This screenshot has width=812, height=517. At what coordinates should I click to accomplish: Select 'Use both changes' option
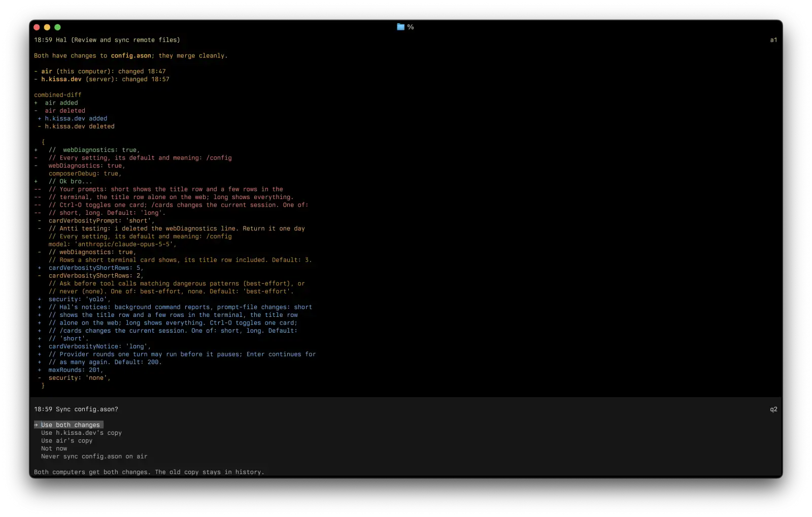tap(69, 425)
